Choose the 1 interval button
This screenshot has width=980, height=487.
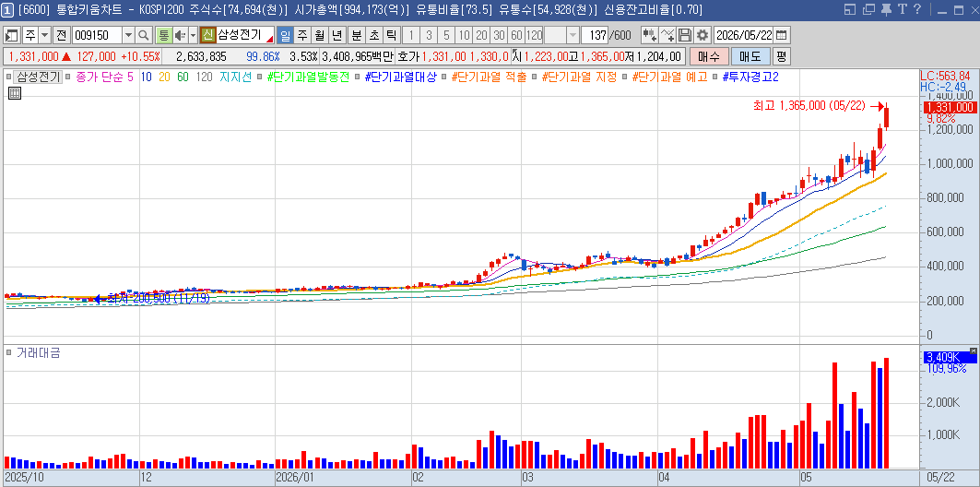(x=410, y=35)
